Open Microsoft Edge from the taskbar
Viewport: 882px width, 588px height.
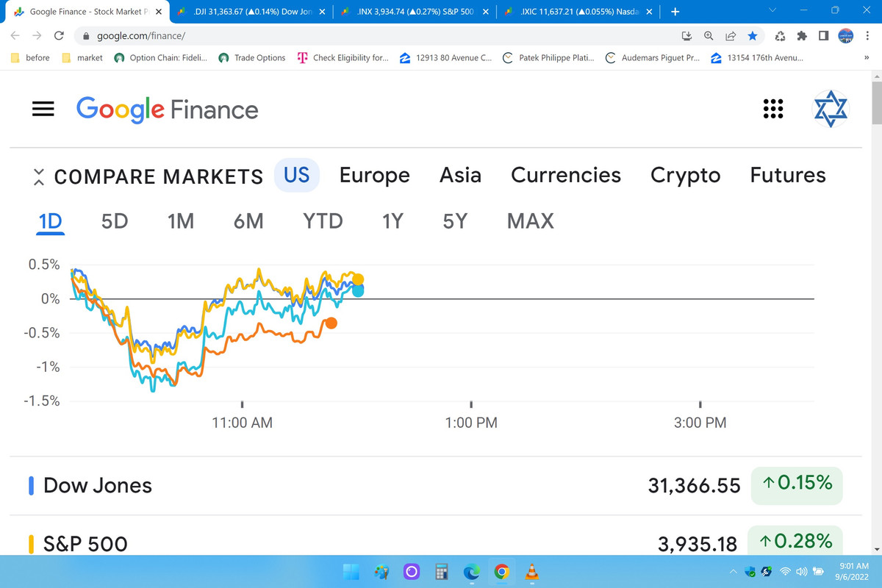coord(471,572)
